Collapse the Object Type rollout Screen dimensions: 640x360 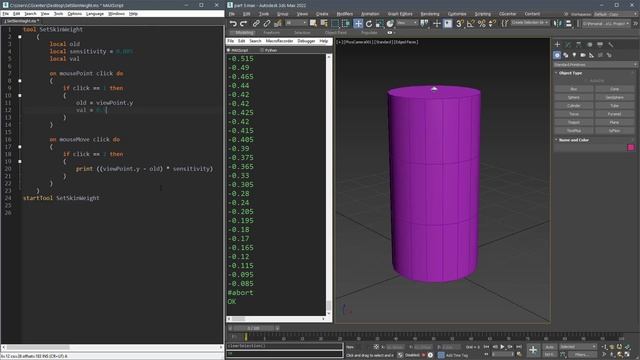pyautogui.click(x=570, y=73)
